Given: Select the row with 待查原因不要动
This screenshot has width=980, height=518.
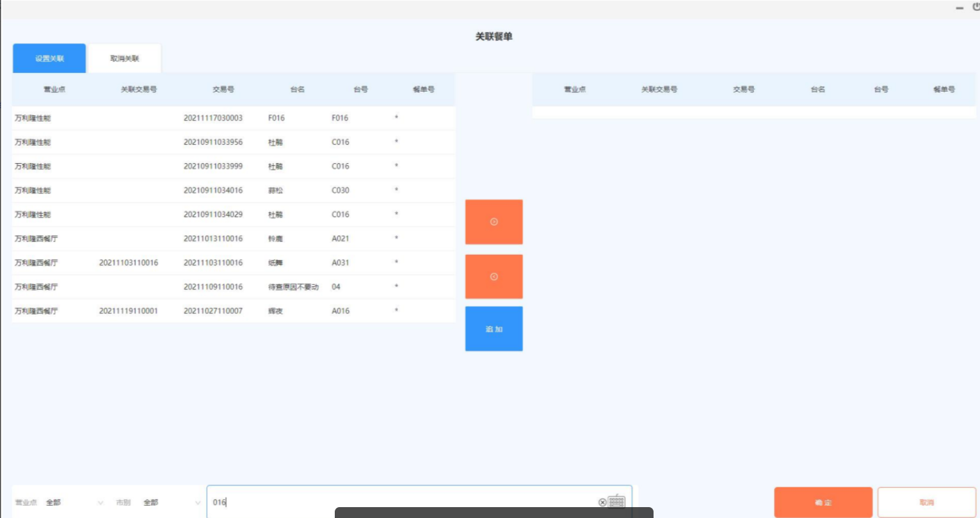Looking at the screenshot, I should pos(293,287).
